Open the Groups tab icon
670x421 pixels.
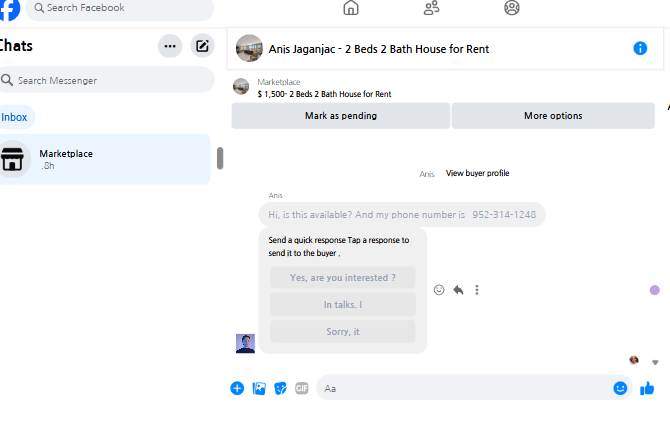[511, 8]
